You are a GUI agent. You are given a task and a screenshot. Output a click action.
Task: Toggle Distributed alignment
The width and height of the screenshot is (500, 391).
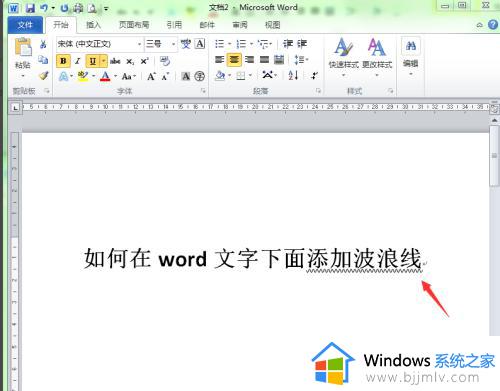pyautogui.click(x=279, y=60)
